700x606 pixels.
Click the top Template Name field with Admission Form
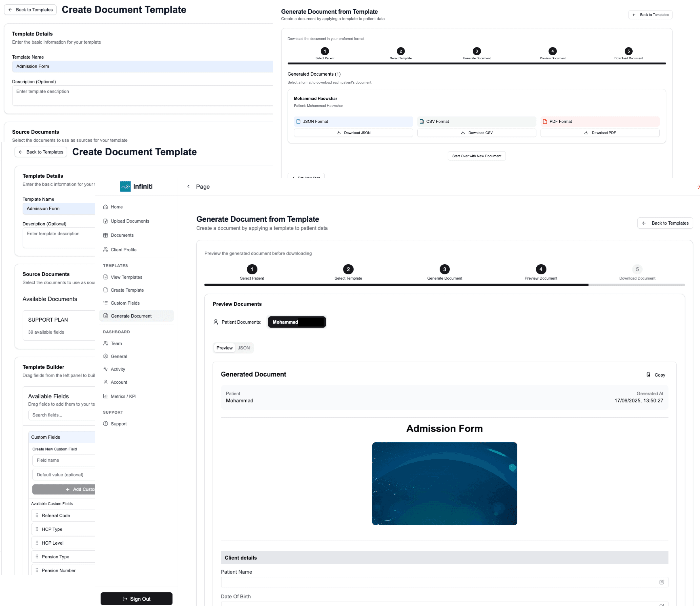142,66
